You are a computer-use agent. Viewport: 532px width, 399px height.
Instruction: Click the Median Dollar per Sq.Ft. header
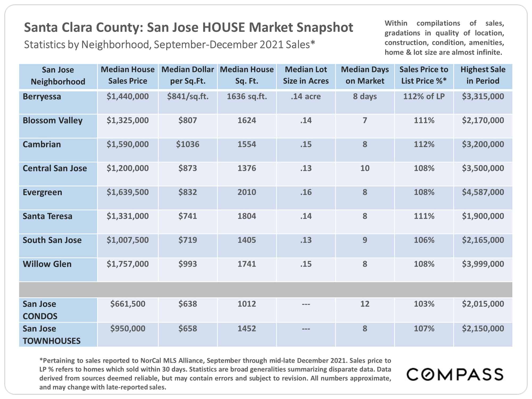click(188, 76)
